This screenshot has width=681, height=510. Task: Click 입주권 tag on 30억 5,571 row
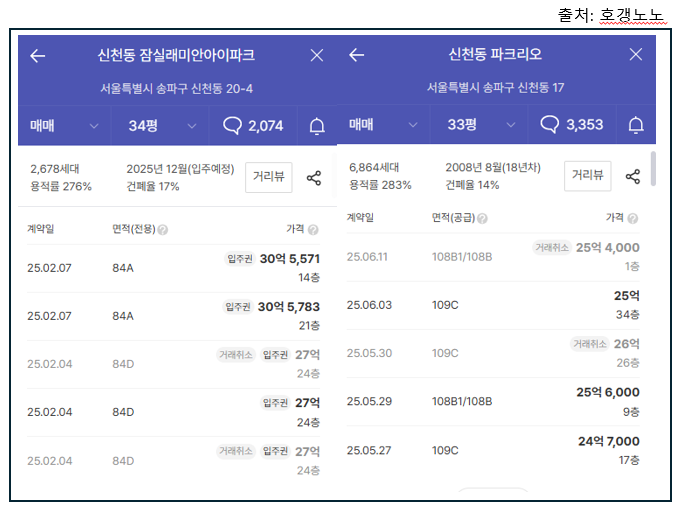(x=240, y=259)
